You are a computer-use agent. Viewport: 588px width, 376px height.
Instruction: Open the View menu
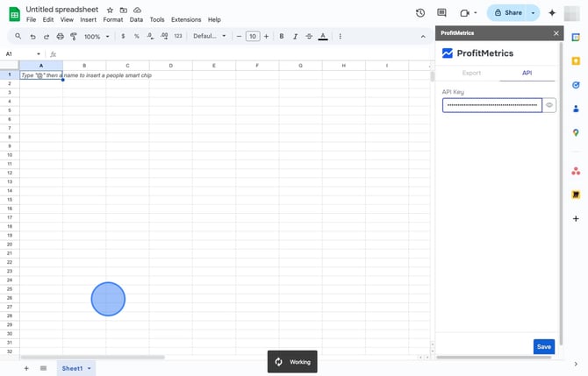click(x=67, y=20)
